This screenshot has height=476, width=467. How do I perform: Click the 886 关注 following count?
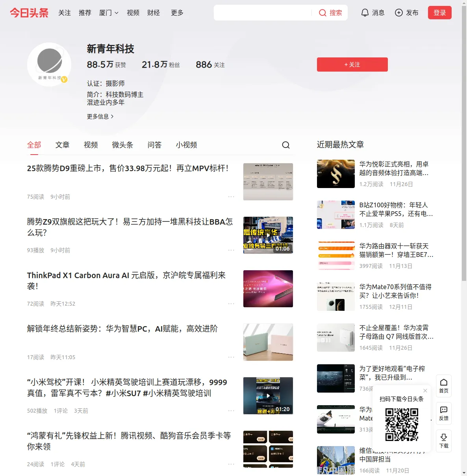coord(210,65)
